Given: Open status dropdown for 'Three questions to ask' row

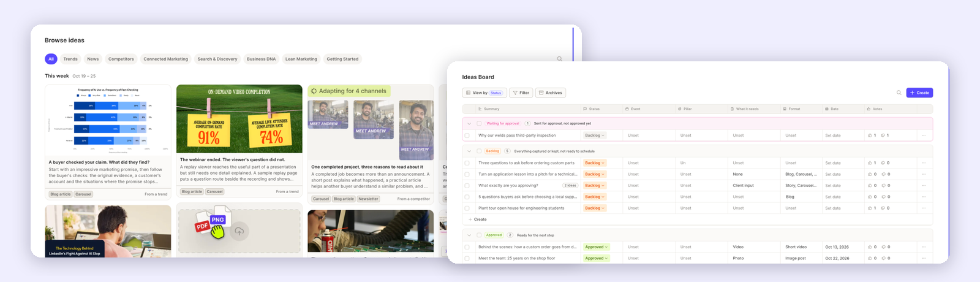Looking at the screenshot, I should point(595,163).
